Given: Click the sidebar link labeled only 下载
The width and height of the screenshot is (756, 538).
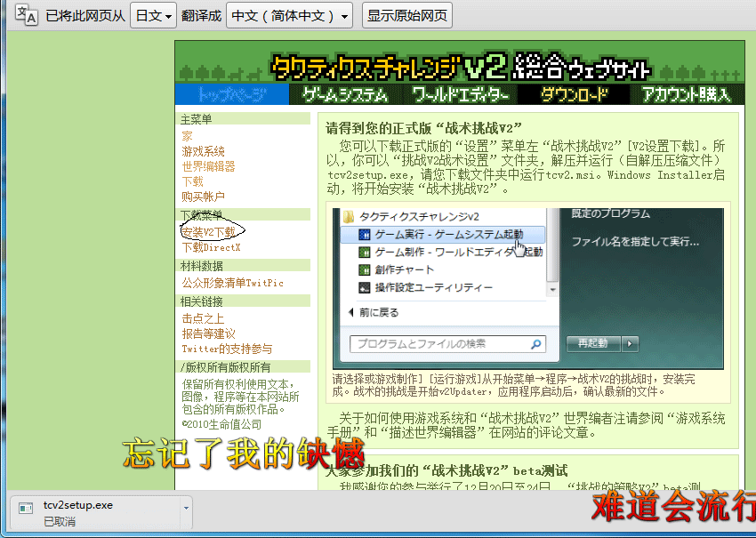Looking at the screenshot, I should coord(192,181).
